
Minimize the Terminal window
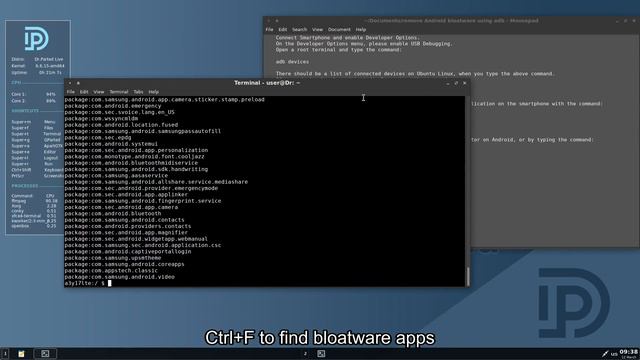[x=448, y=83]
